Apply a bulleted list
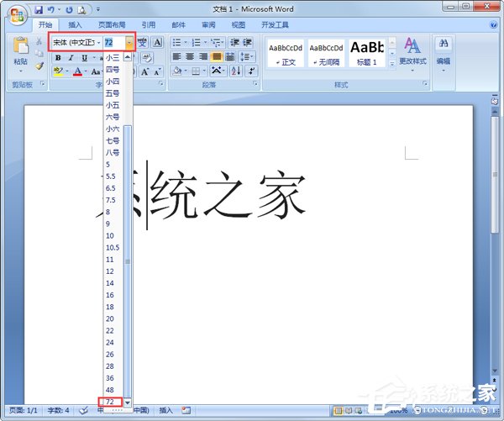 (177, 42)
